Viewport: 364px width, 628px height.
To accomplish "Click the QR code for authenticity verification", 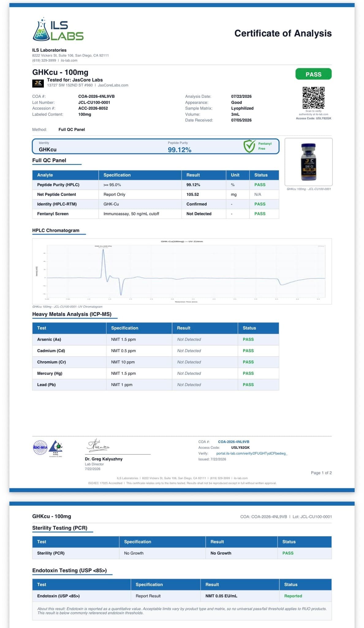I will 313,98.
